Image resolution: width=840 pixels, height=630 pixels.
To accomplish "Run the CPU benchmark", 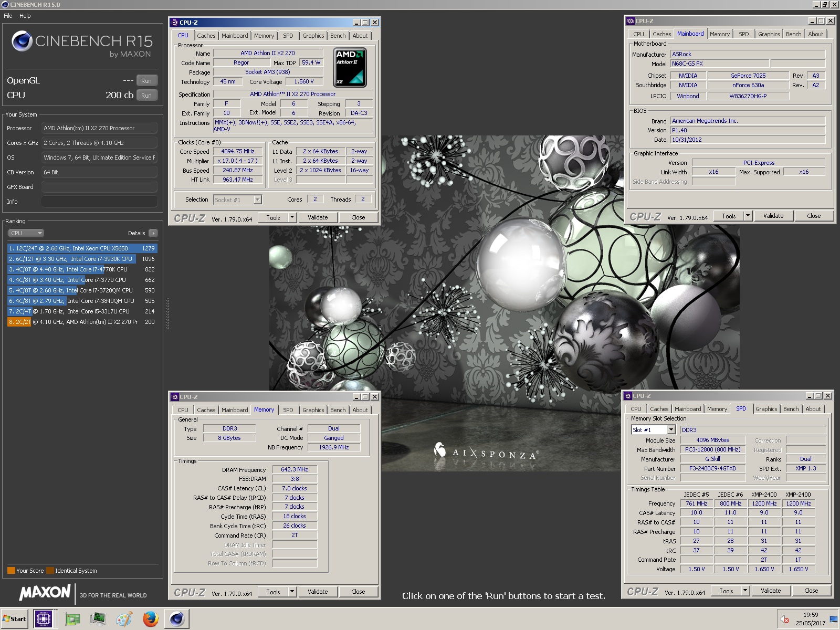I will [x=146, y=96].
